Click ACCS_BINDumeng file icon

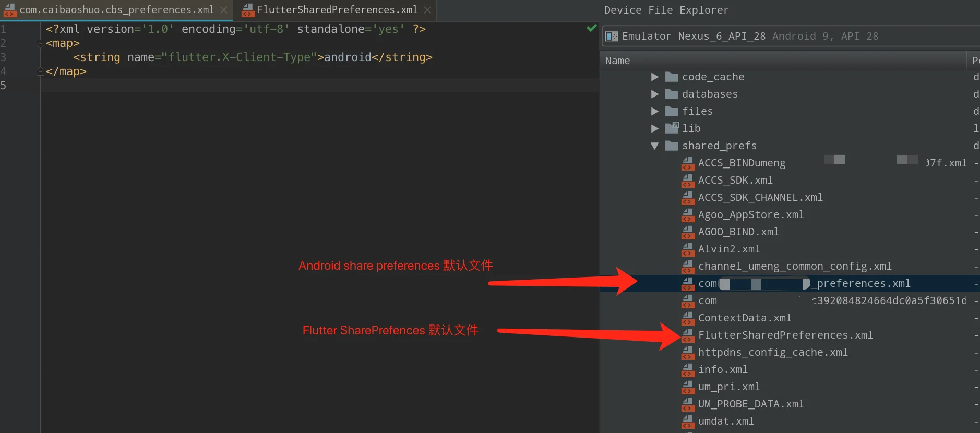(x=688, y=163)
